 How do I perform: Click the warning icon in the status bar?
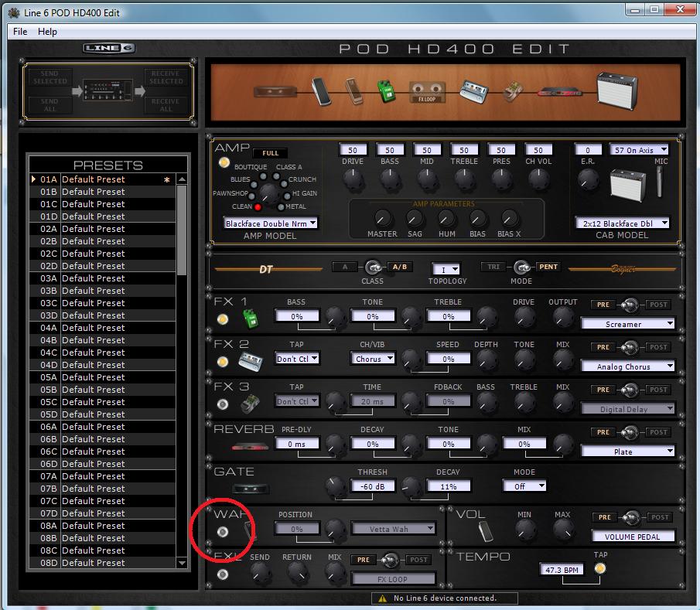[382, 598]
